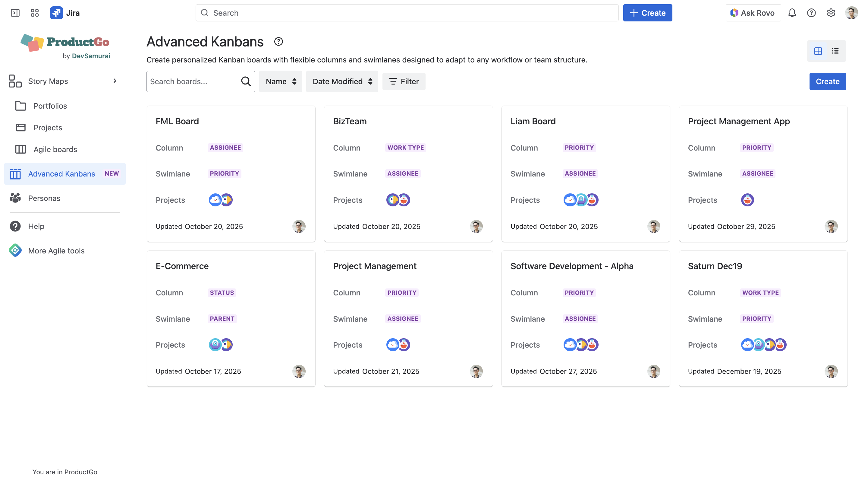
Task: Go to Personas in the sidebar
Action: [x=44, y=198]
